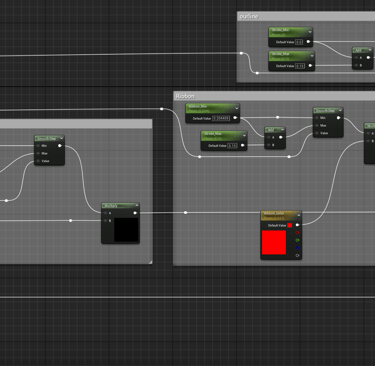Click the output pin of outline Add node
Screen dimensions: 375x366
point(368,58)
